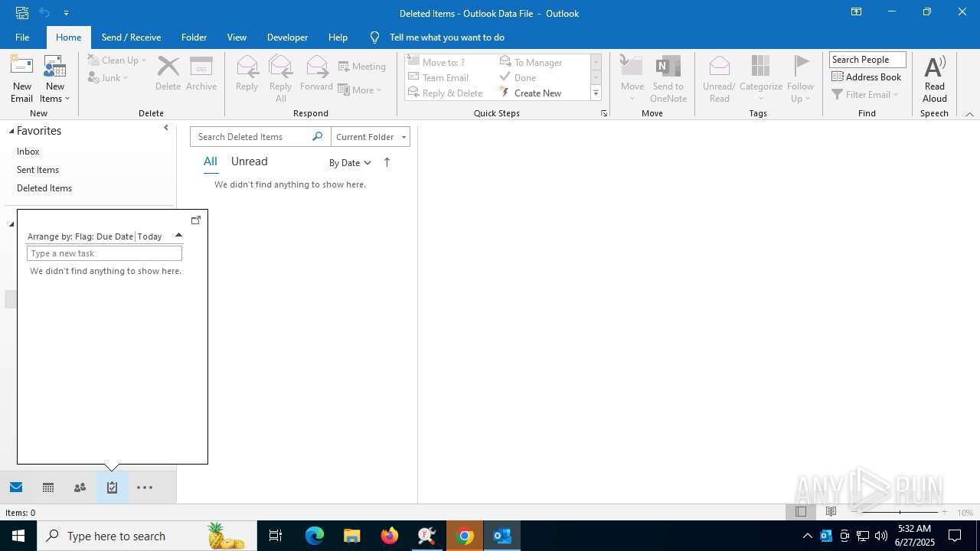
Task: Open the More respond dropdown
Action: (x=360, y=90)
